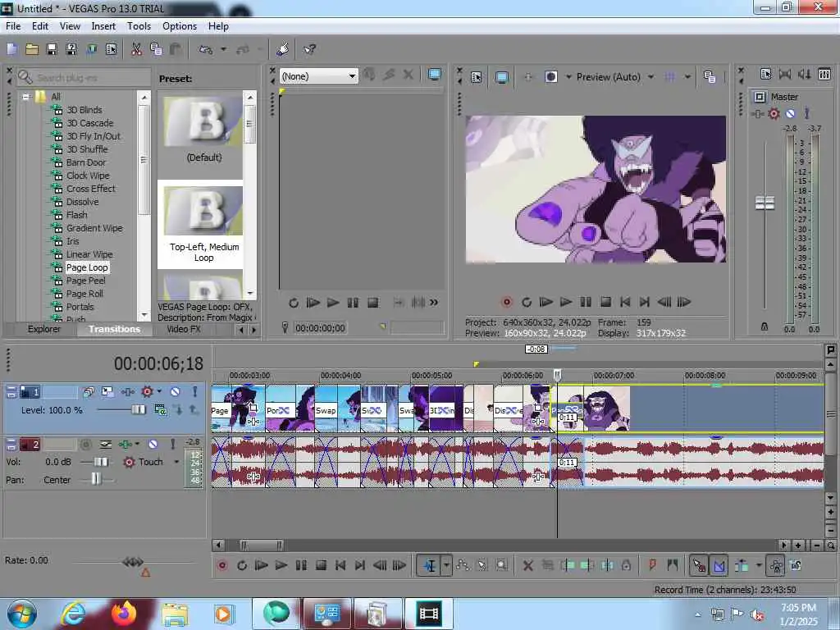Arm audio track 2 for record
This screenshot has height=630, width=840.
pos(85,444)
